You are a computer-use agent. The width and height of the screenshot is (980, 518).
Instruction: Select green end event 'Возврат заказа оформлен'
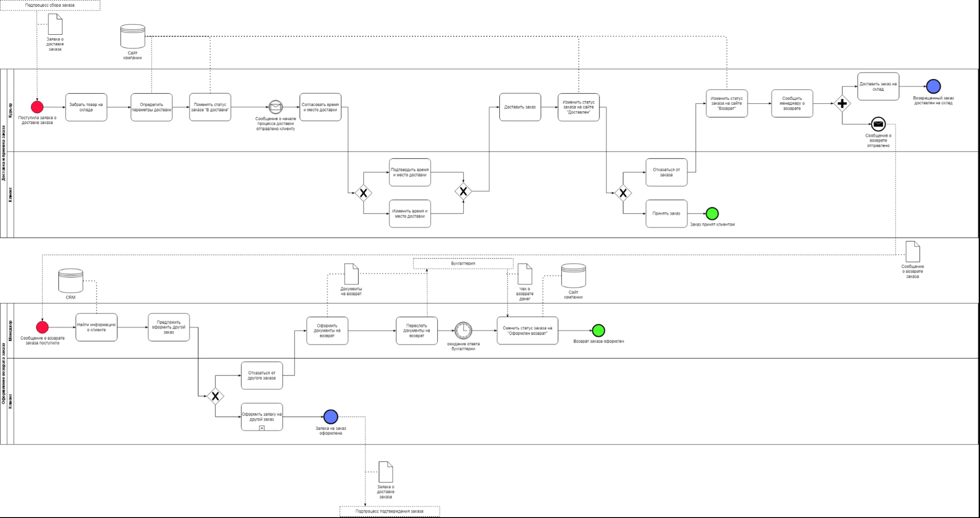(x=598, y=330)
